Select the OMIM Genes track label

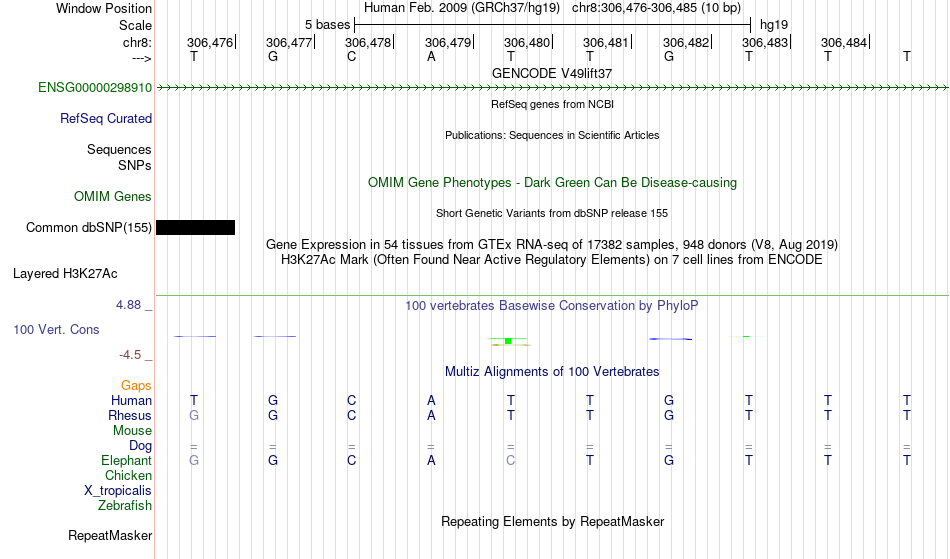coord(113,197)
